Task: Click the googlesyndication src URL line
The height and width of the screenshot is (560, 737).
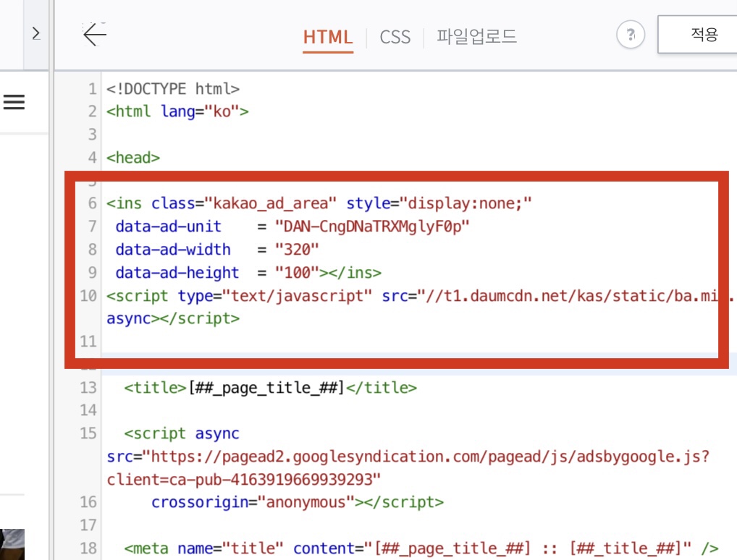Action: point(408,457)
